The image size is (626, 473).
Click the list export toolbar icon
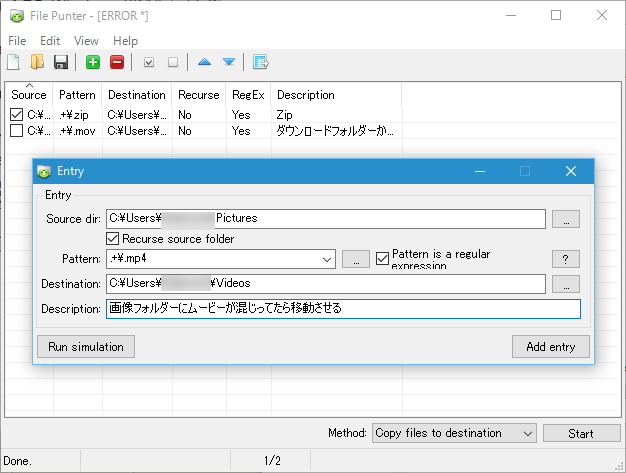(x=261, y=62)
